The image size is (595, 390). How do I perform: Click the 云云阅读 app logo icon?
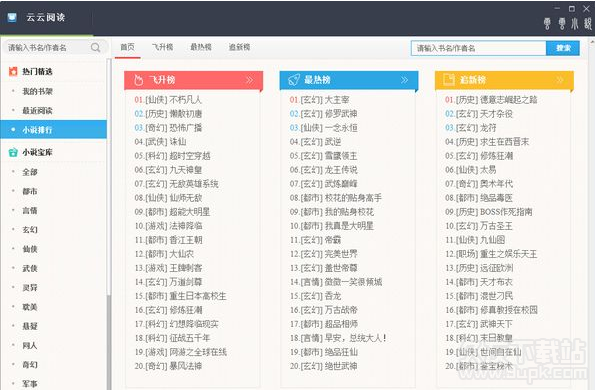click(x=12, y=17)
